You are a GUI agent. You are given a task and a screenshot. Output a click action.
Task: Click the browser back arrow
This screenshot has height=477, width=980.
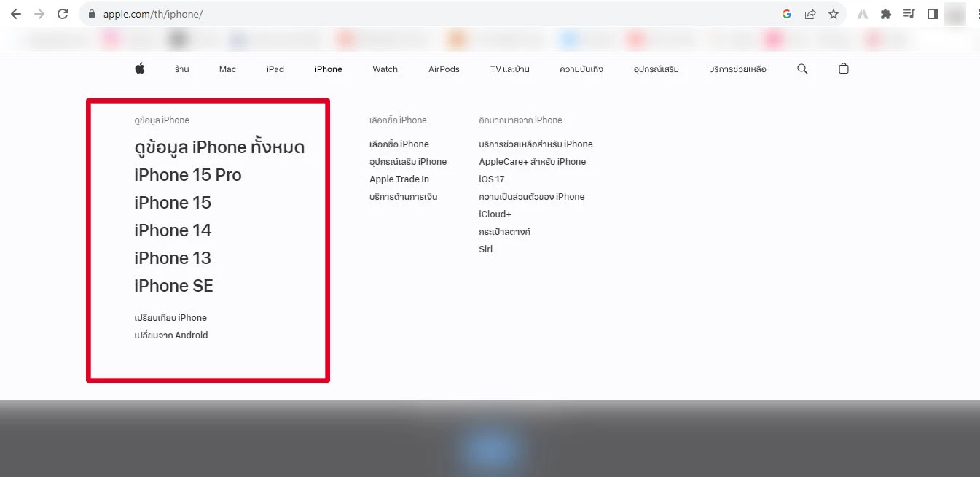(16, 14)
